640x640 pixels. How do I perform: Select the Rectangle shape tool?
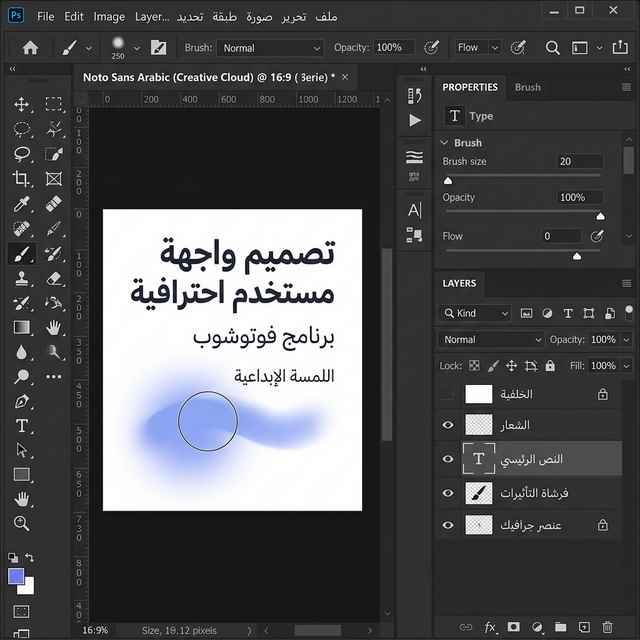click(x=21, y=474)
